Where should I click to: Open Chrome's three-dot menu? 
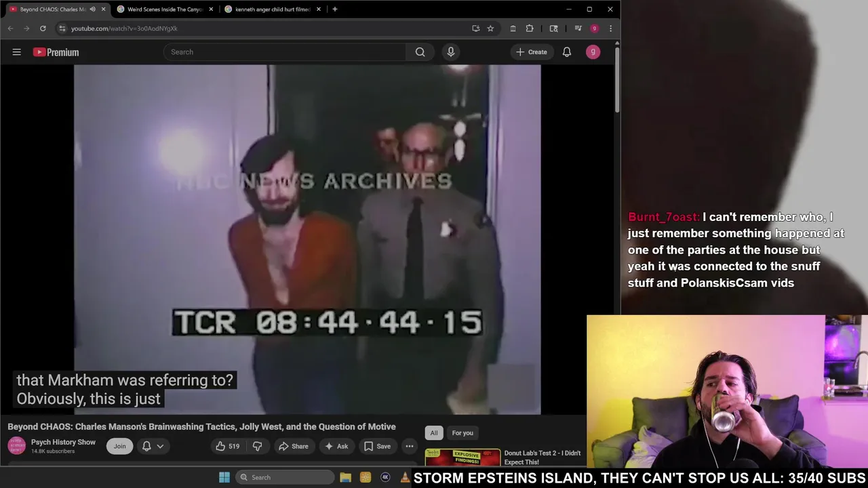click(610, 28)
